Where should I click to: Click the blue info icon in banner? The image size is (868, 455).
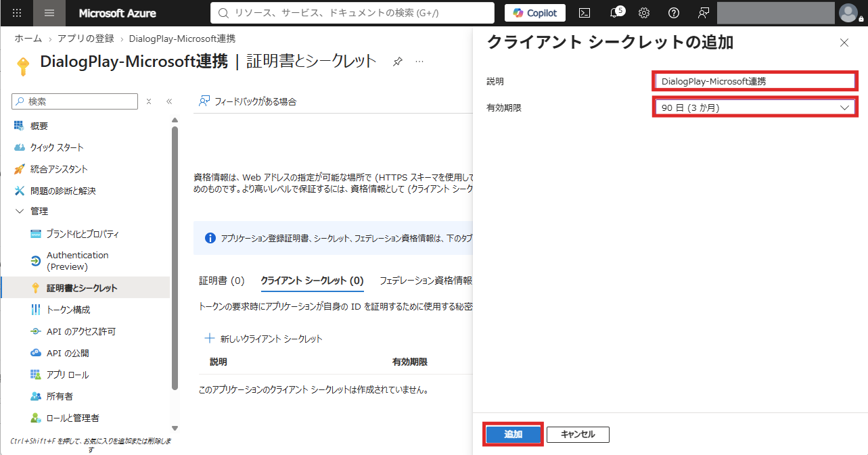click(210, 238)
